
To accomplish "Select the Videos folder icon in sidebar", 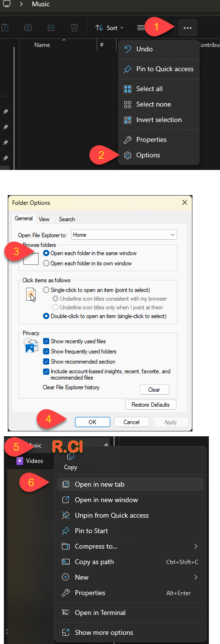I will [20, 461].
